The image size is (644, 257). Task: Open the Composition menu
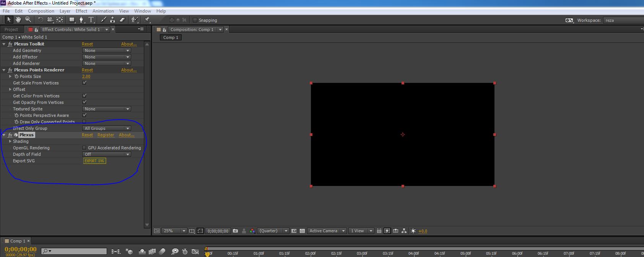(x=41, y=11)
